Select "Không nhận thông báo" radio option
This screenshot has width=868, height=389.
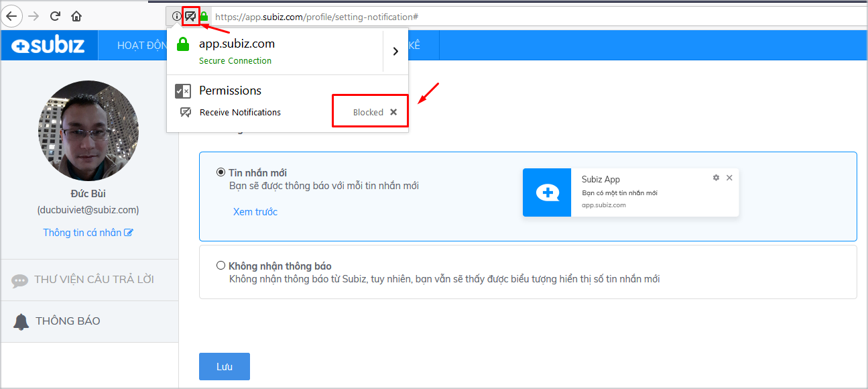coord(221,266)
